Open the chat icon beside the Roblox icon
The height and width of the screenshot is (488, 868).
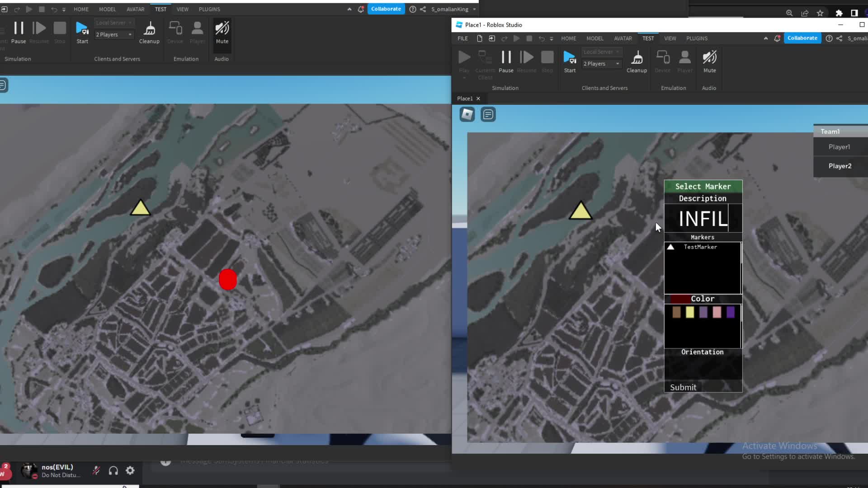488,114
